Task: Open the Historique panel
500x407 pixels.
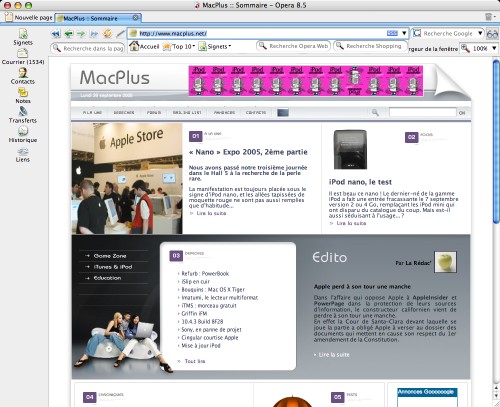Action: (23, 135)
